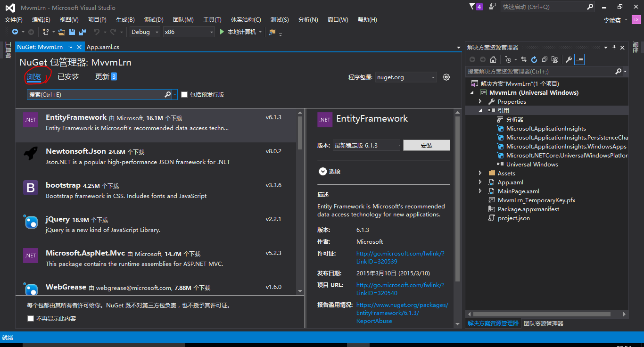The height and width of the screenshot is (347, 644).
Task: Open the ReportAbuse nuget.org link
Action: (x=402, y=313)
